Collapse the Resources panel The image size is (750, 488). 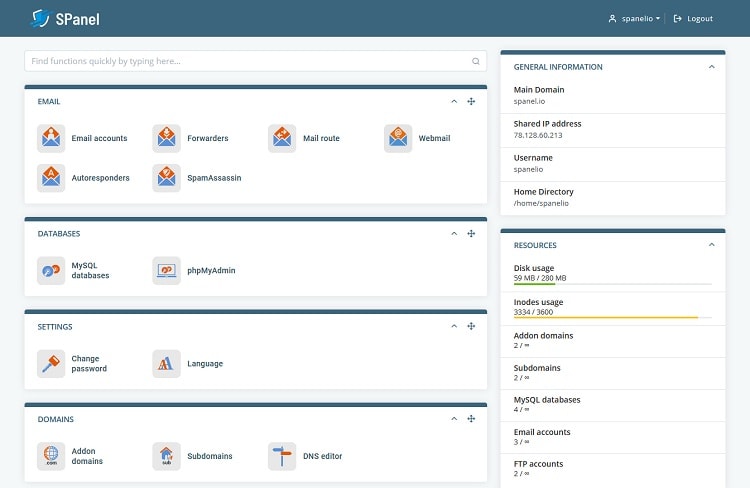711,245
